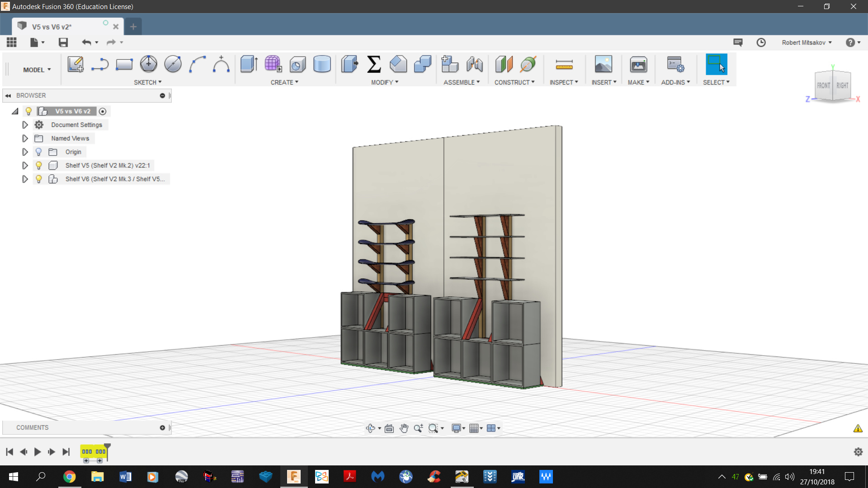Open Google Chrome from the taskbar

69,477
